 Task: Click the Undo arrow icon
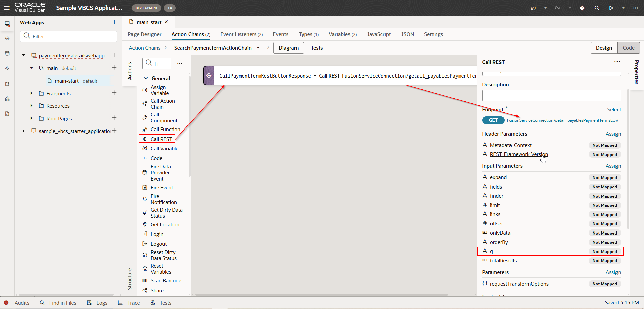tap(533, 8)
